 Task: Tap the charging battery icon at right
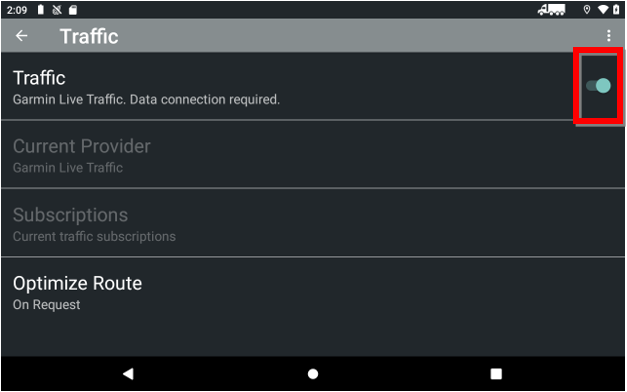[x=616, y=10]
